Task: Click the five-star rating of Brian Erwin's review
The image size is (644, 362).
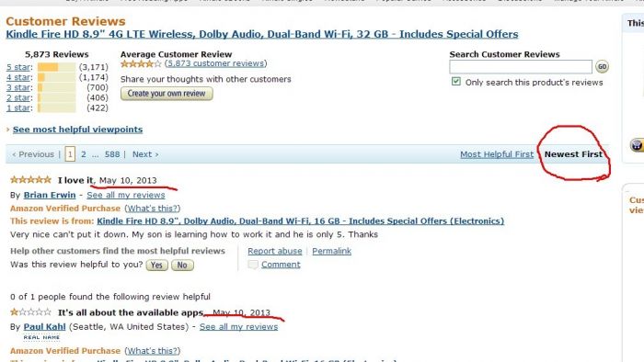Action: pyautogui.click(x=30, y=180)
